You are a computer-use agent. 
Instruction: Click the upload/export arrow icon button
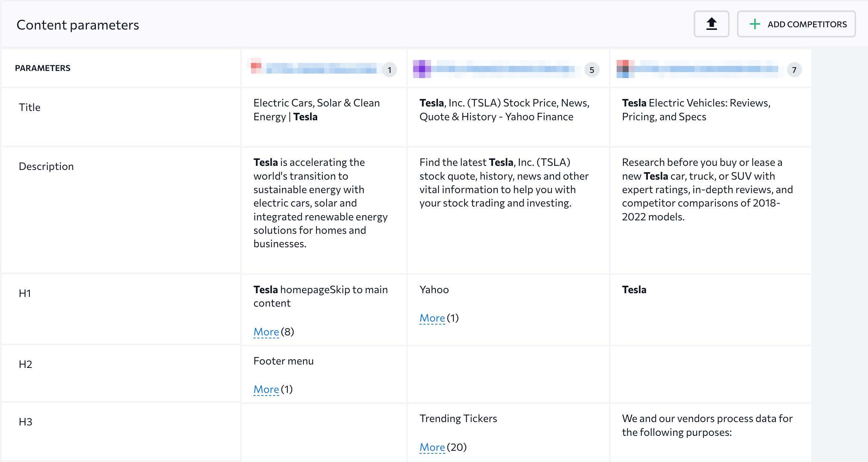[711, 24]
